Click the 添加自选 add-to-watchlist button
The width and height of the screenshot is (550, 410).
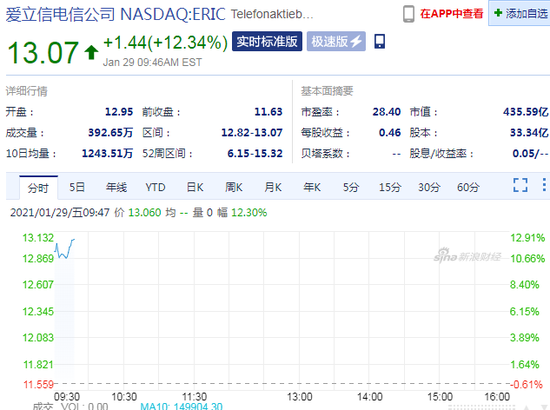[x=520, y=13]
